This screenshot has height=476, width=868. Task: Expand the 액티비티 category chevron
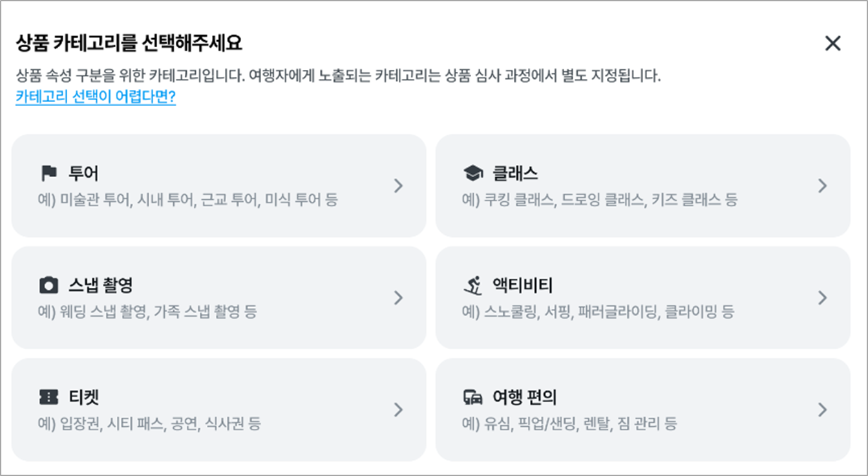coord(822,298)
